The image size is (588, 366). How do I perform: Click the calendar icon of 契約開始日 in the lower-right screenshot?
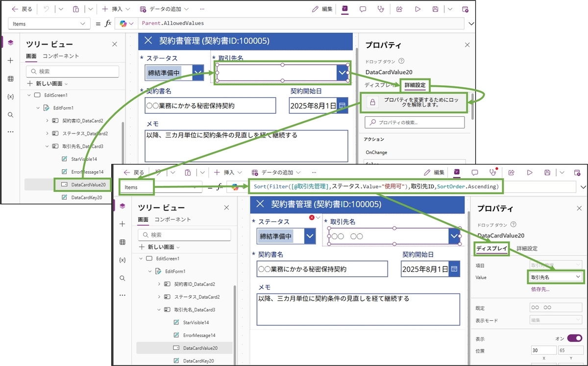454,269
